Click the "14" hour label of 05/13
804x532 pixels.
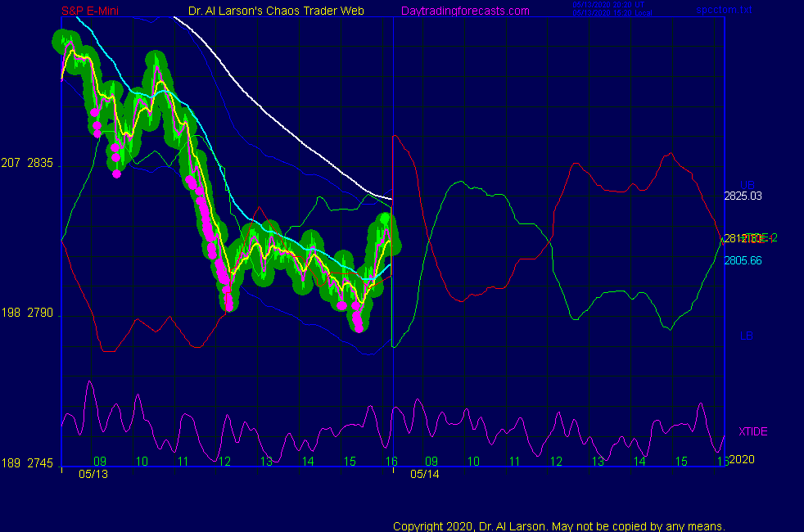click(x=308, y=462)
